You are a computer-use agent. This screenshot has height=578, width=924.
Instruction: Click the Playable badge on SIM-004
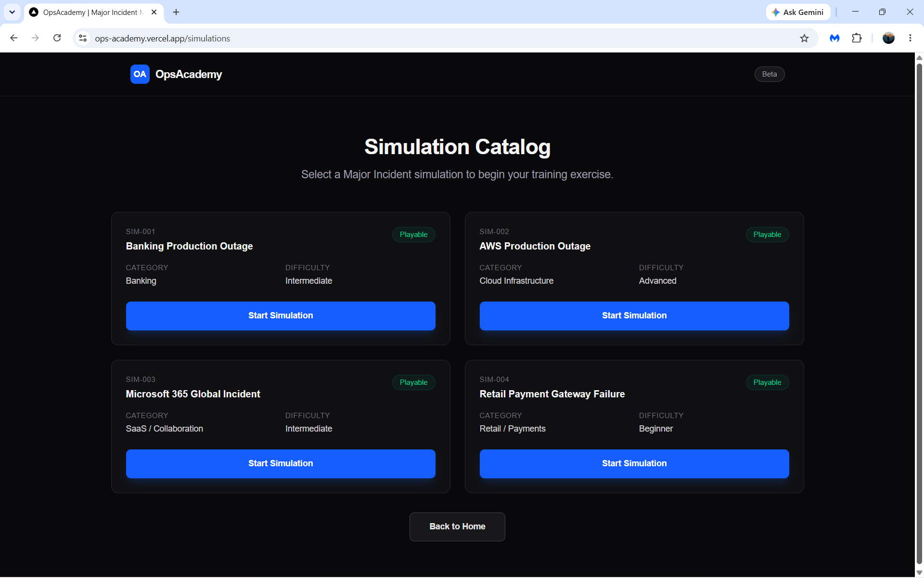[x=767, y=382]
